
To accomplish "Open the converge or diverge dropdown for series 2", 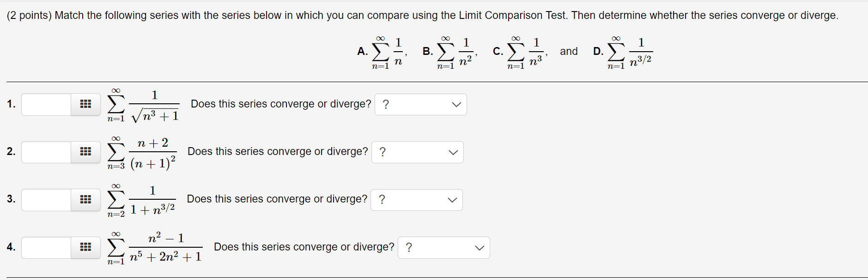I will pyautogui.click(x=417, y=152).
